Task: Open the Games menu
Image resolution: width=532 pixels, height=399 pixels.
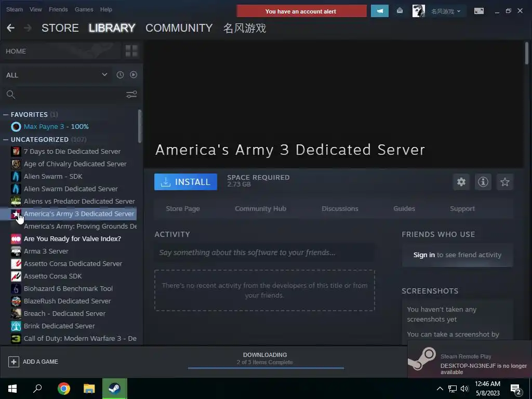Action: (84, 9)
